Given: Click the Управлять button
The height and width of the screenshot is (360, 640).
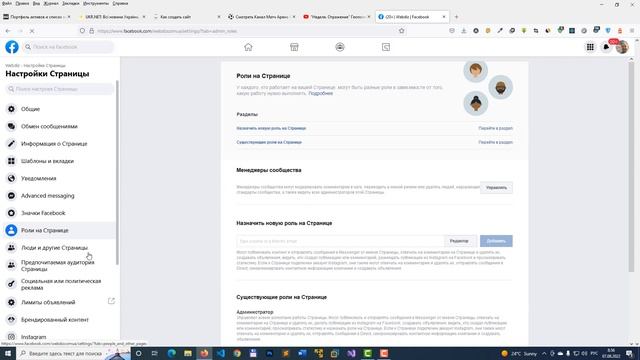Looking at the screenshot, I should click(x=496, y=188).
